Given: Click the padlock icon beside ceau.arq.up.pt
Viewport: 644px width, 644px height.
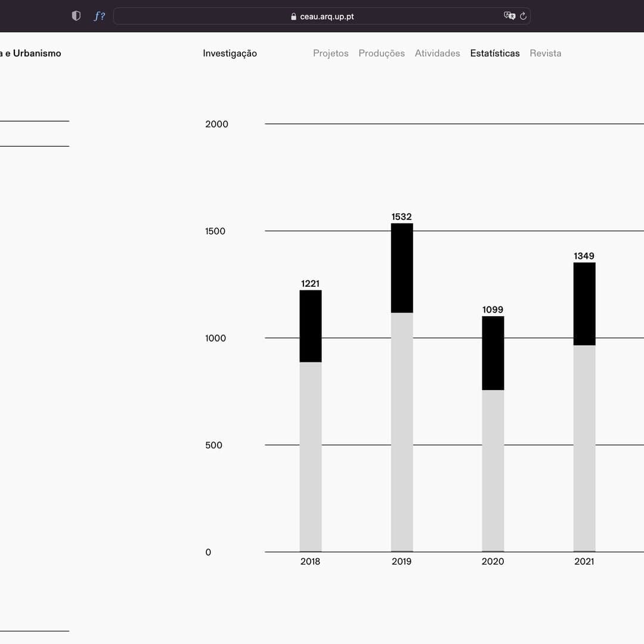Looking at the screenshot, I should pyautogui.click(x=293, y=17).
